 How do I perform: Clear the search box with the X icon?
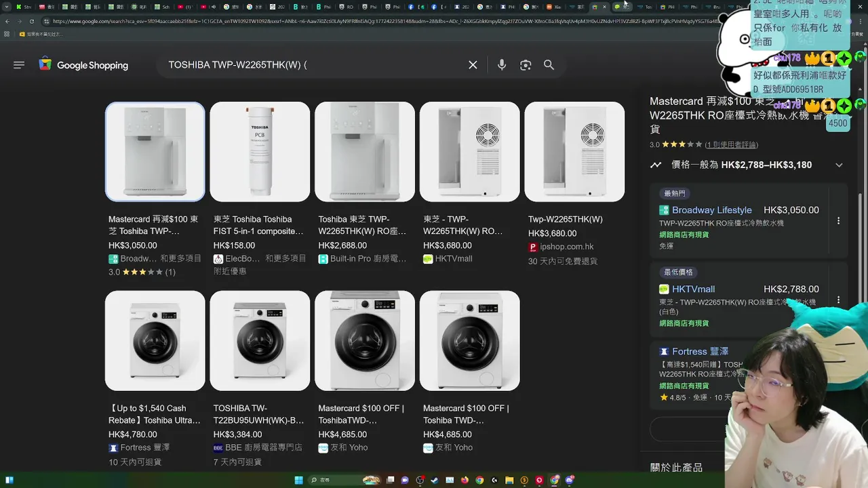click(x=473, y=65)
